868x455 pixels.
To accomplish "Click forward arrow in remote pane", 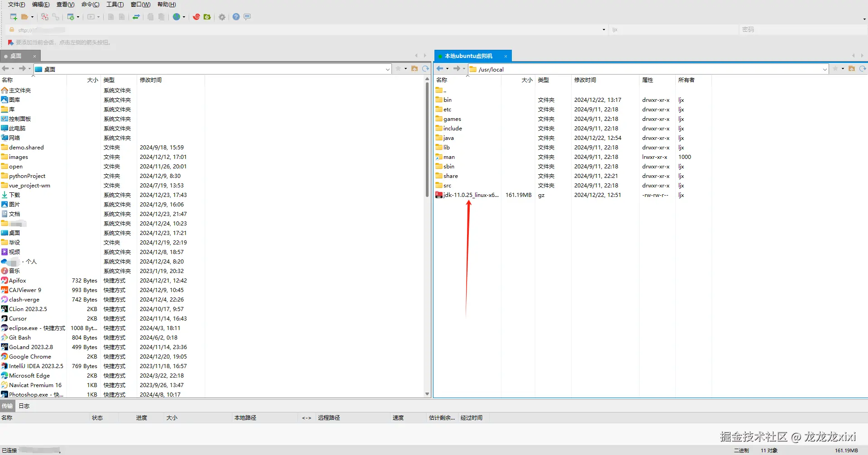I will pos(457,69).
